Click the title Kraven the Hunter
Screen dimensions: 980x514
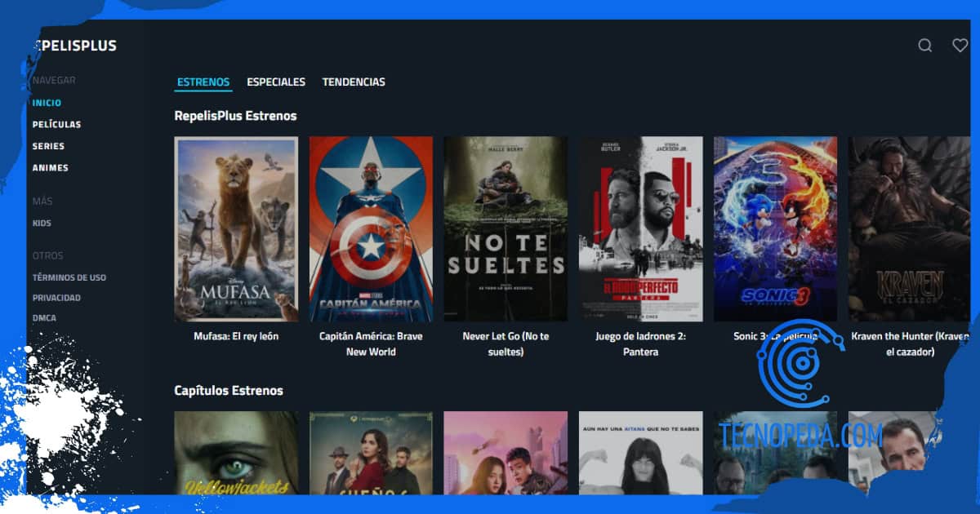909,343
